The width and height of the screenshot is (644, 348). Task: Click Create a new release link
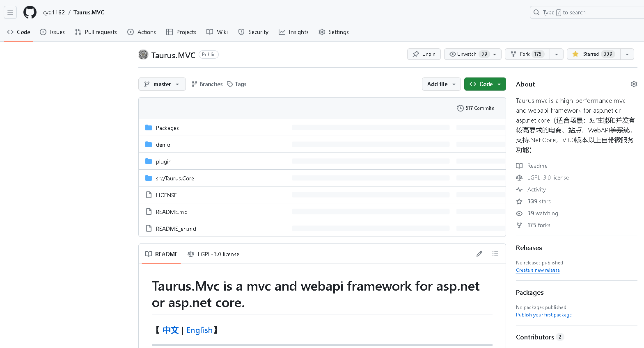[538, 270]
